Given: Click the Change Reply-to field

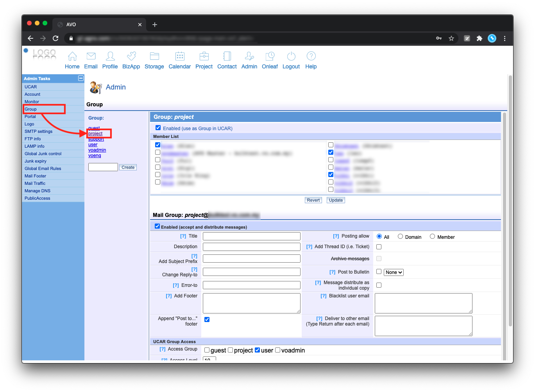Looking at the screenshot, I should (252, 272).
